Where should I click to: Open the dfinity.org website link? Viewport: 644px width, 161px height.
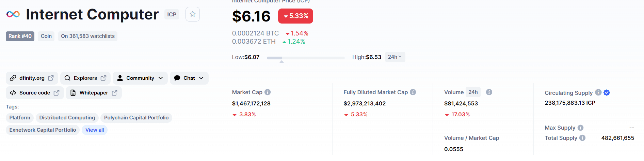32,78
